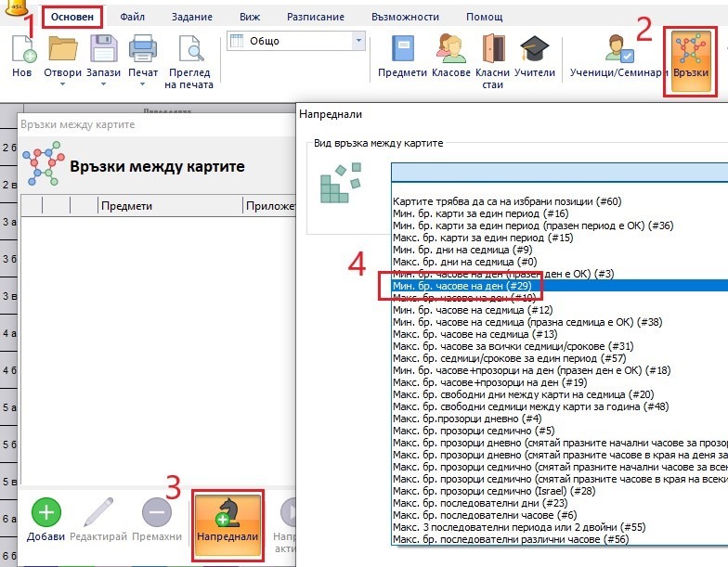Click class row header 3 а
The width and height of the screenshot is (728, 567).
[9, 222]
